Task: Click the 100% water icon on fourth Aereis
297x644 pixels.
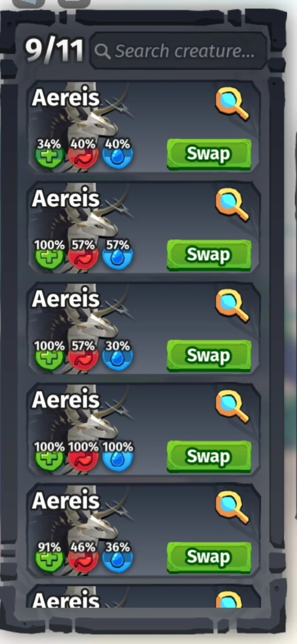Action: pyautogui.click(x=118, y=459)
